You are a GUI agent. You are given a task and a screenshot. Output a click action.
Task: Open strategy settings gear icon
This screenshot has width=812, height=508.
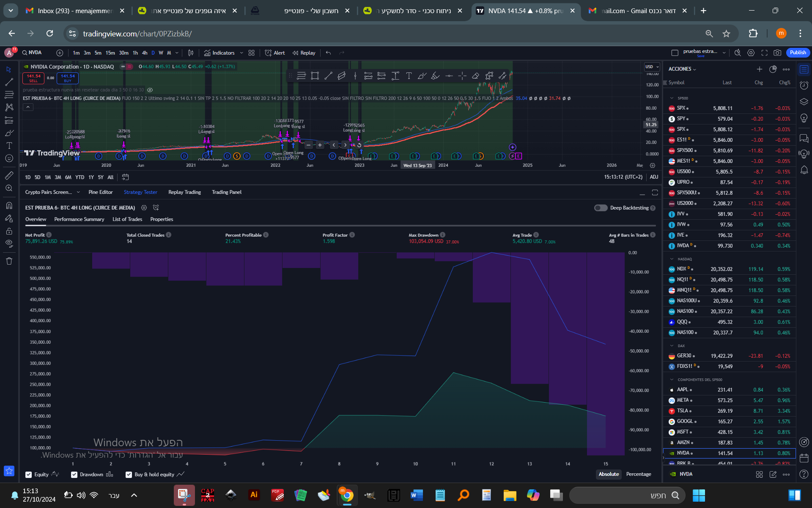(144, 208)
